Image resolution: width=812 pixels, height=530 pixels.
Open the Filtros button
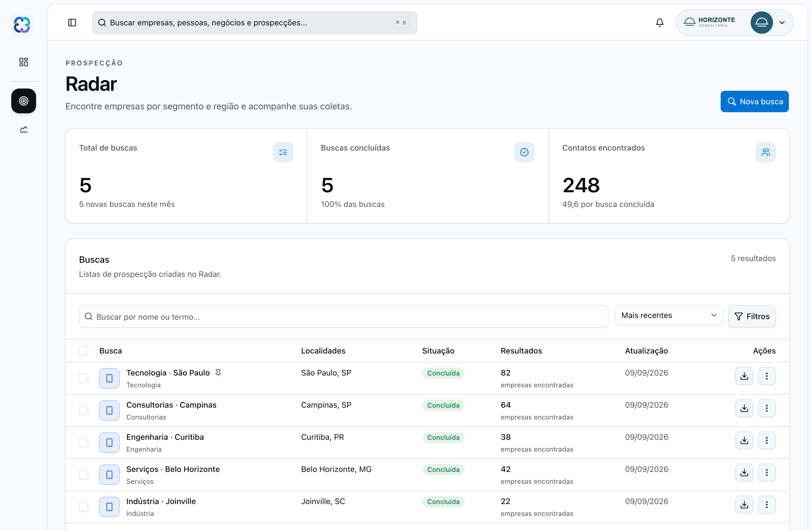click(752, 316)
